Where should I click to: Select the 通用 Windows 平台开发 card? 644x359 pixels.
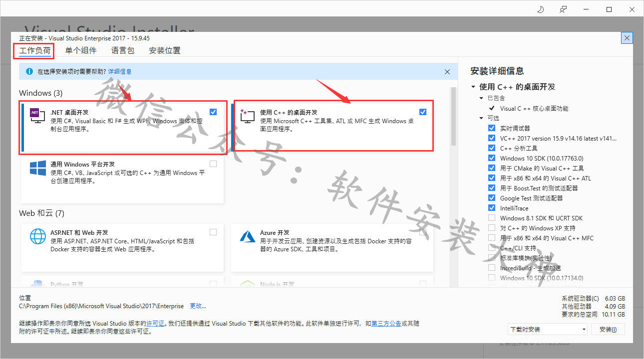pos(123,179)
